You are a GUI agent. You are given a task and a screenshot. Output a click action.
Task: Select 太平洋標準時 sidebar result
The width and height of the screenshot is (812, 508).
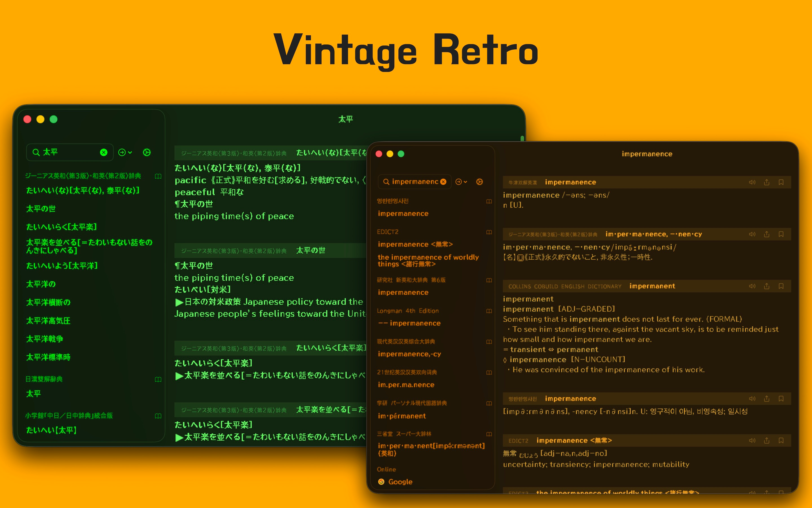pos(48,357)
